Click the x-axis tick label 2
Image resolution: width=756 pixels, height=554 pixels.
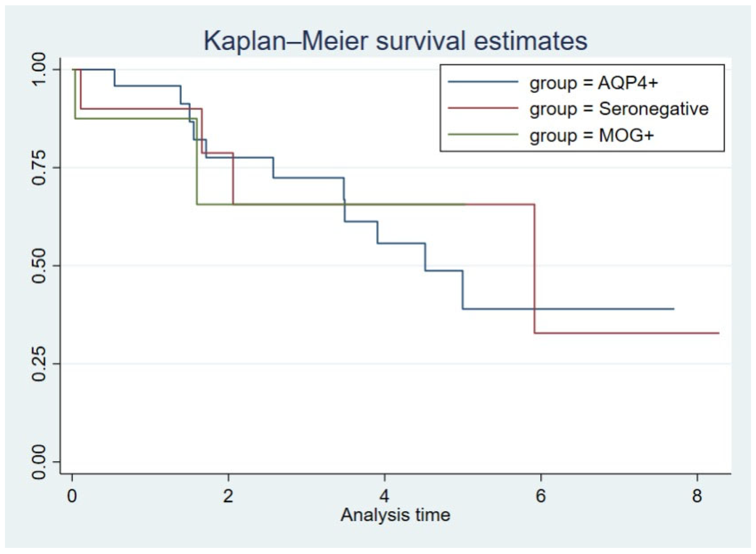pos(228,496)
